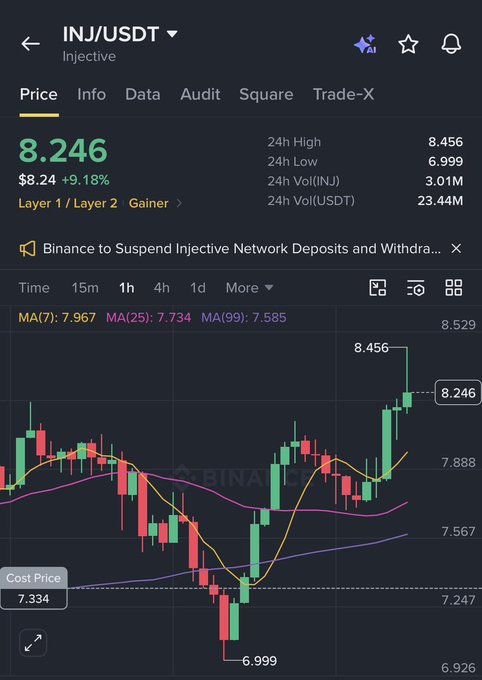Open the Gainer tag link
Screen dimensions: 482x680
pyautogui.click(x=148, y=203)
